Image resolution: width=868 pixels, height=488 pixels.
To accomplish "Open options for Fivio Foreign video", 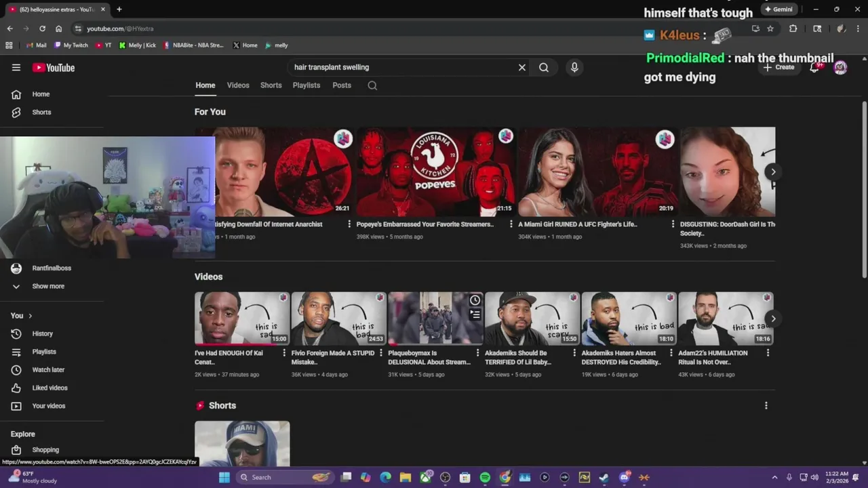I will pos(381,352).
